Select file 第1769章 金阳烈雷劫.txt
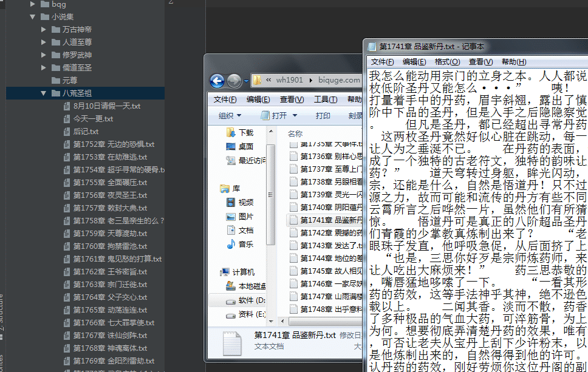 click(114, 360)
